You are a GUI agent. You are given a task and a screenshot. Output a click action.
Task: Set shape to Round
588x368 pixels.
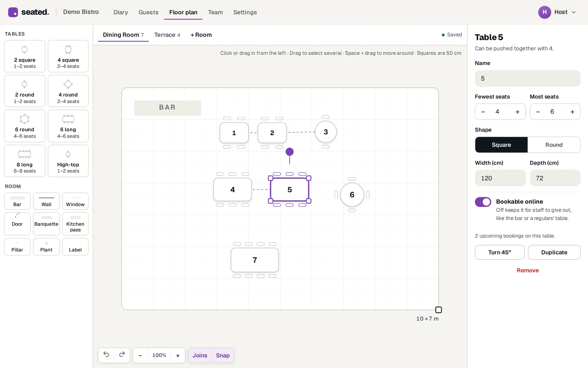point(554,145)
